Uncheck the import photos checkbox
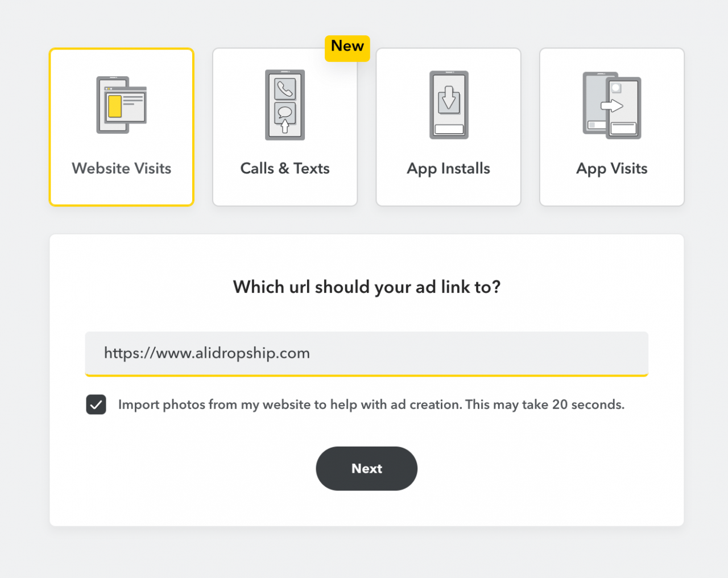 96,404
